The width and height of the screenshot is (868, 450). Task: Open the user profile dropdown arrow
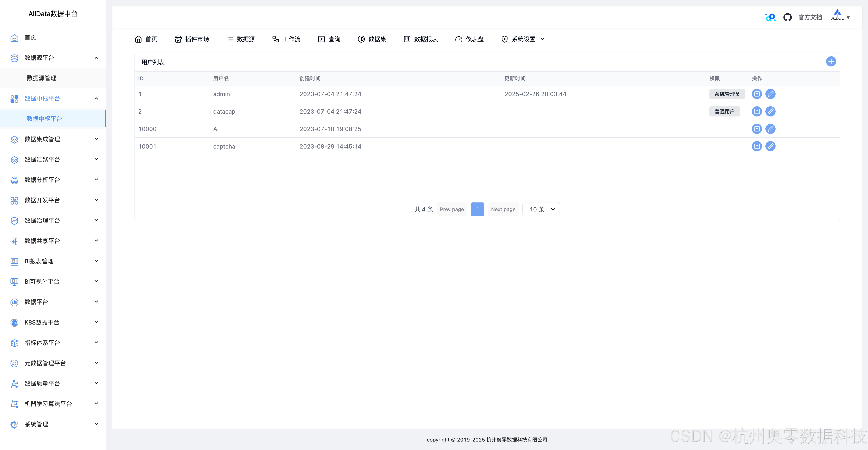pos(848,17)
